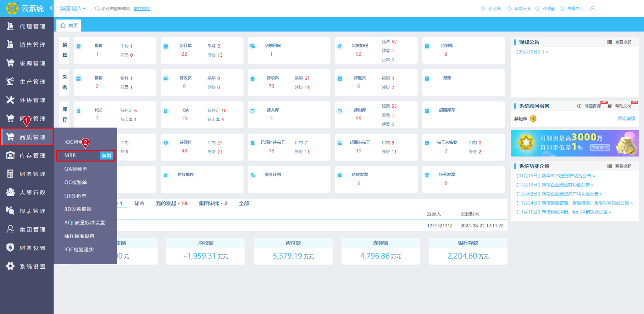Click the 报表管理 sidebar icon
The height and width of the screenshot is (314, 644).
[x=10, y=211]
